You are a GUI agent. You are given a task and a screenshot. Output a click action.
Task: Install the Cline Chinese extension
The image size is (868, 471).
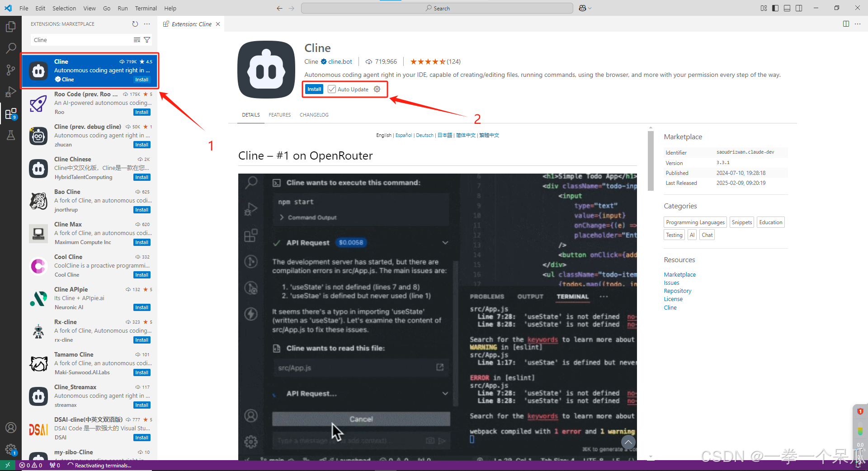[x=142, y=177]
